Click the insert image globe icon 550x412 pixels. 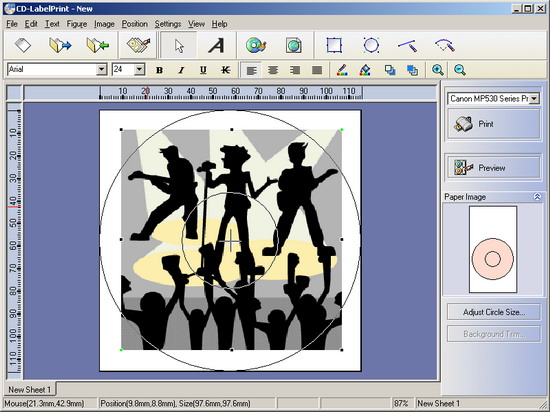(x=293, y=45)
